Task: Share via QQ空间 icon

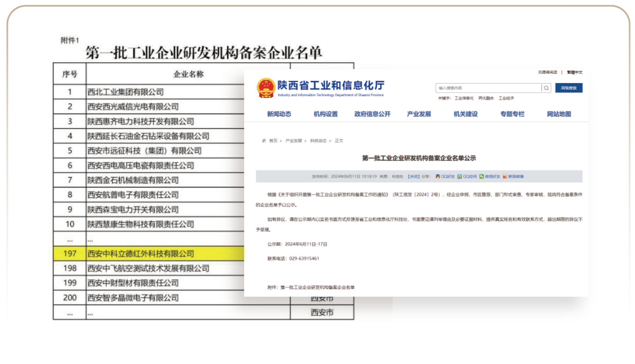Action: 460,176
